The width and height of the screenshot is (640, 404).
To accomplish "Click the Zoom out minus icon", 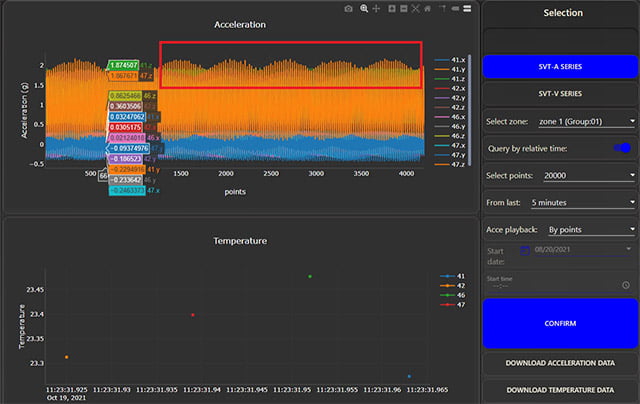I will [402, 8].
